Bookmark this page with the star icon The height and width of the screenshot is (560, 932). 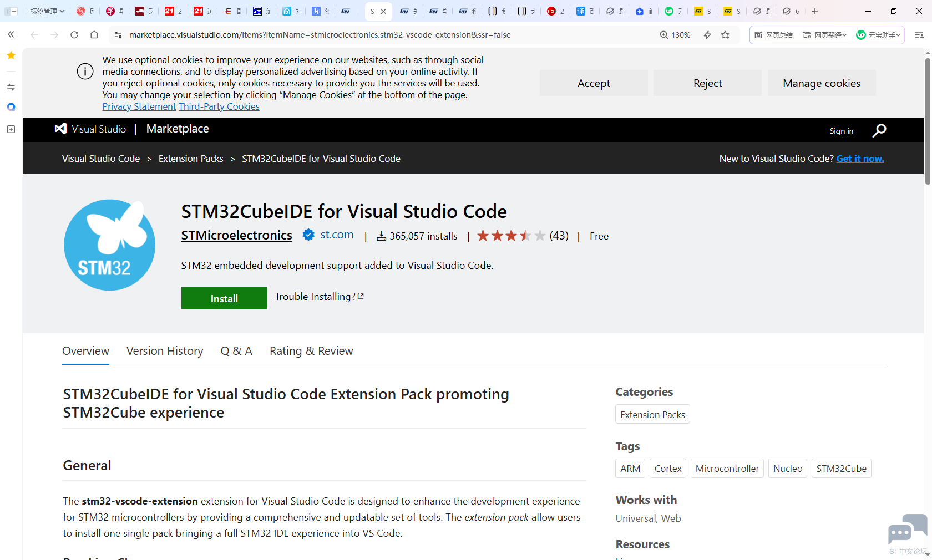click(x=725, y=35)
